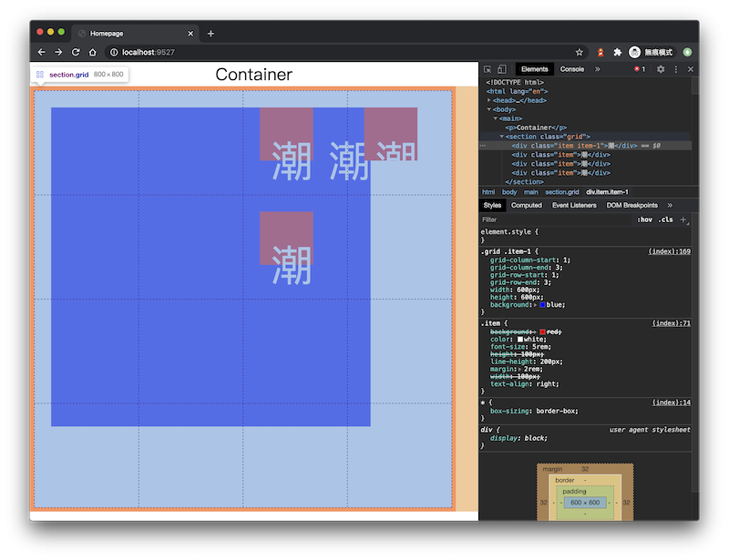The height and width of the screenshot is (560, 729).
Task: Open source link (index):169
Action: (x=670, y=251)
